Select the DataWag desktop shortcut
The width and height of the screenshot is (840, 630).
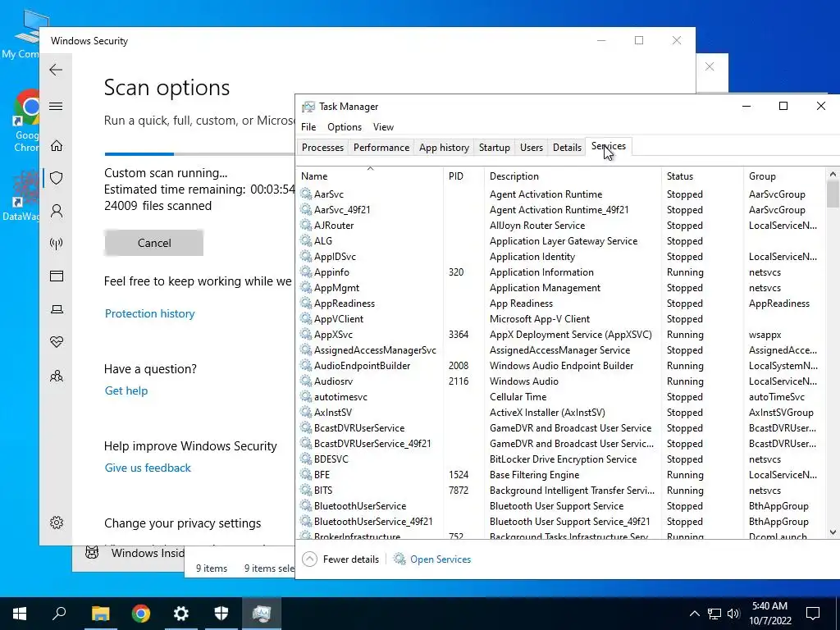coord(21,195)
